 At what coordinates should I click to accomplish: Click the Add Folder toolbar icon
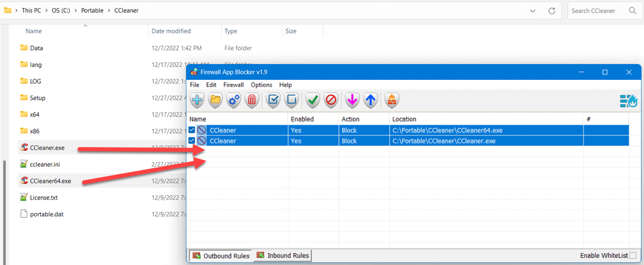pyautogui.click(x=215, y=100)
